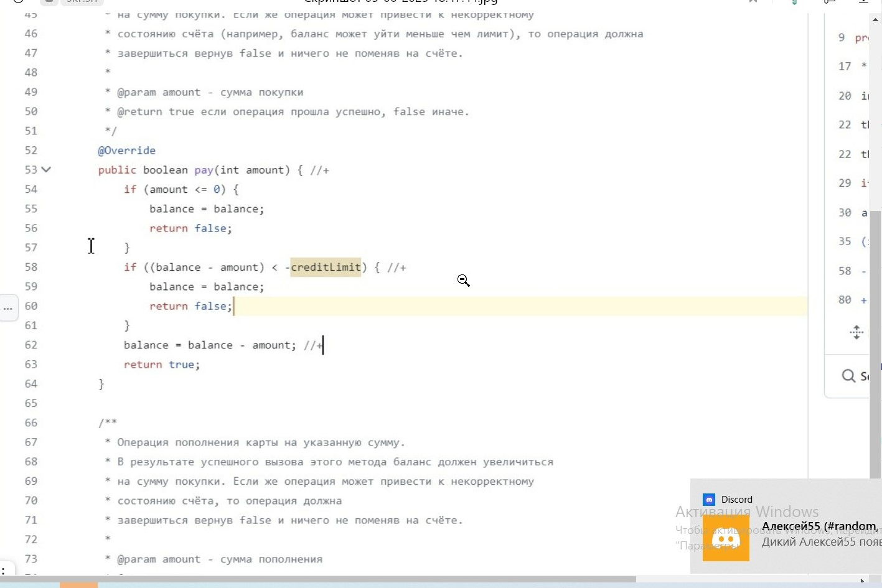This screenshot has width=882, height=588.
Task: Click the grey avatar icon next to skr.sh
Action: [49, 2]
